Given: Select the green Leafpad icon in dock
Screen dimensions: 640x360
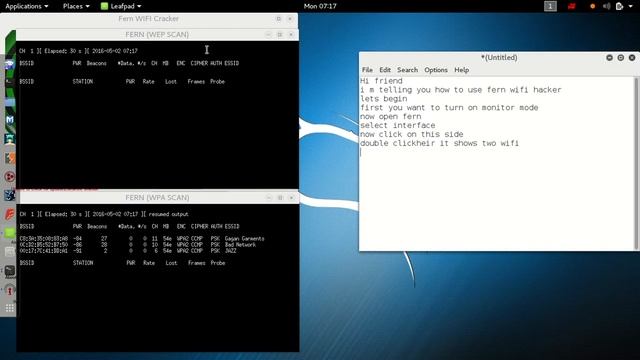Looking at the screenshot, I should coord(10,233).
